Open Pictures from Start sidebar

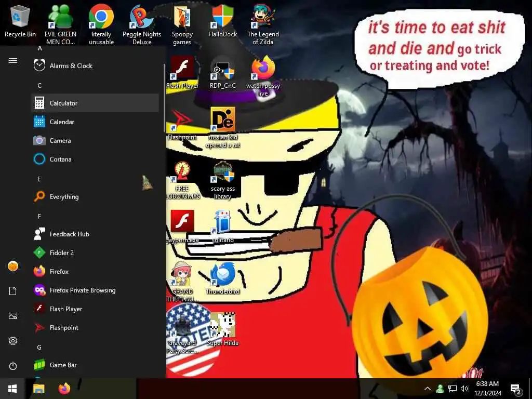[13, 316]
